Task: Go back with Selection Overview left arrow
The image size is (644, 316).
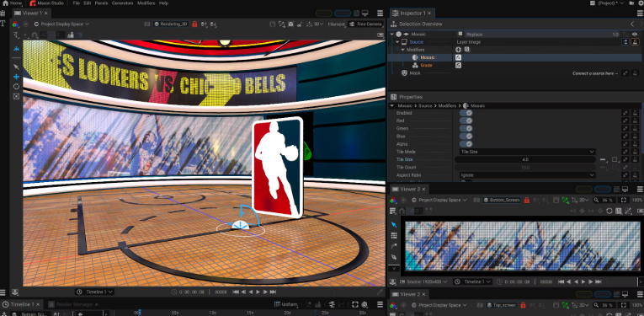Action: click(632, 24)
